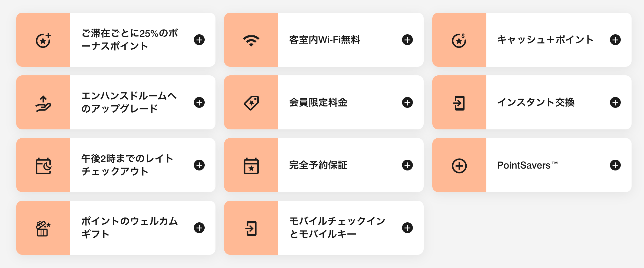Click the cash plus points star-dollar icon
The height and width of the screenshot is (268, 644).
pos(459,40)
